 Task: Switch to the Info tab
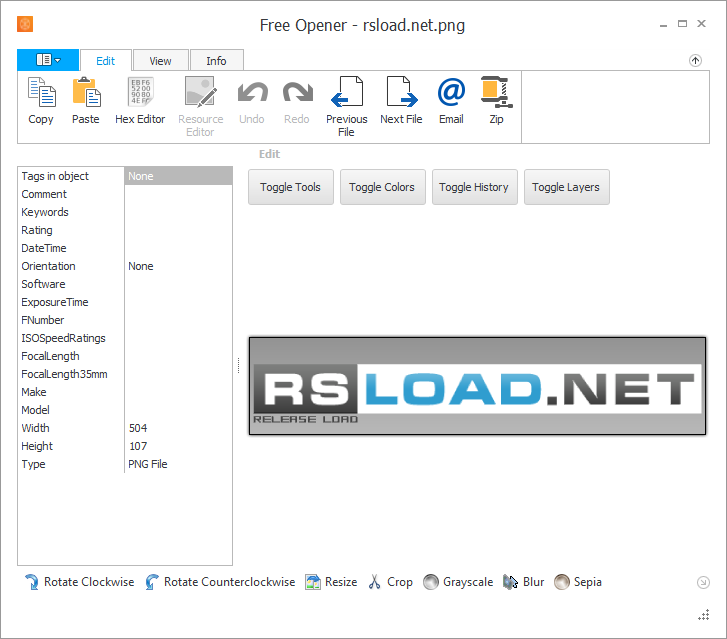pyautogui.click(x=217, y=61)
